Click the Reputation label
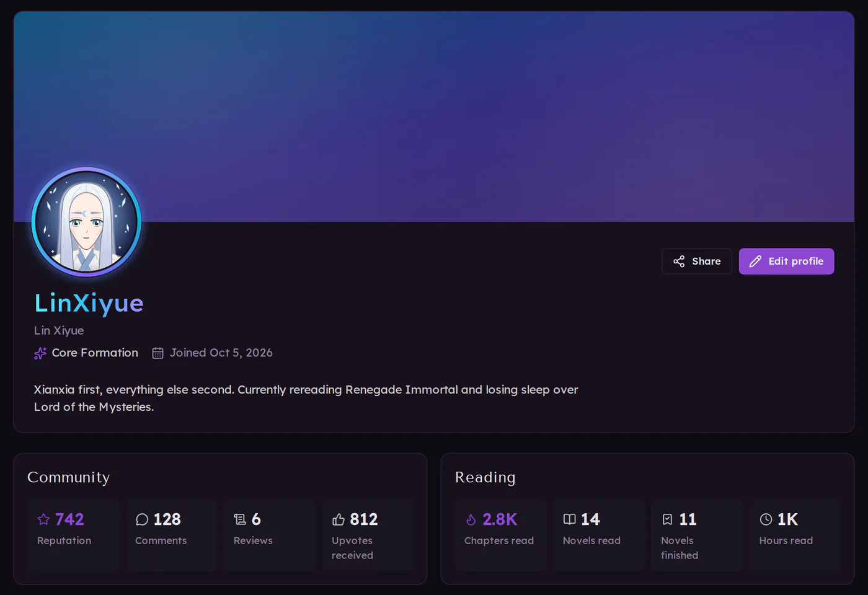This screenshot has width=868, height=595. (x=64, y=540)
